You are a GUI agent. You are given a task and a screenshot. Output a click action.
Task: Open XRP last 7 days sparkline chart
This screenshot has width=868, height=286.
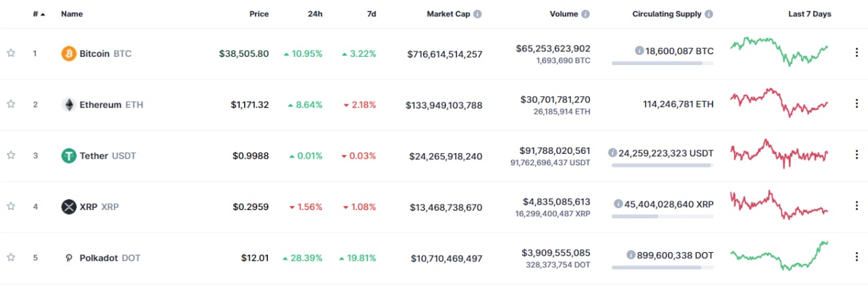click(x=779, y=205)
